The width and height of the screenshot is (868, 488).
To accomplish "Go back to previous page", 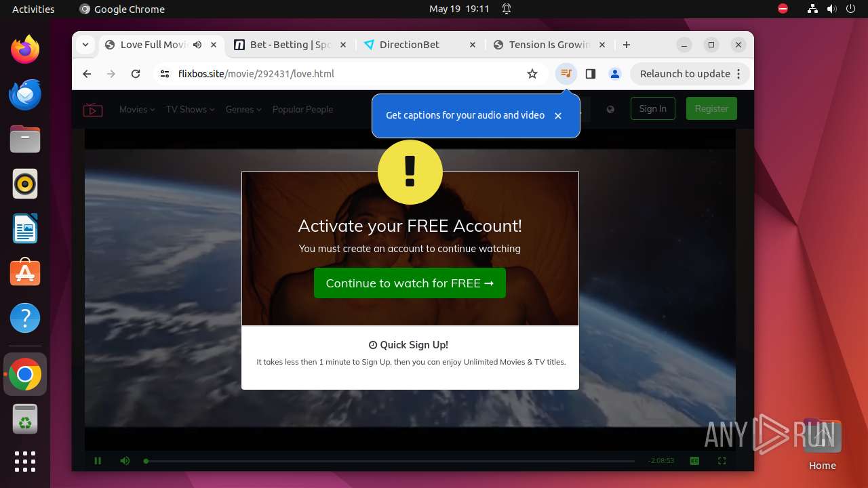I will click(87, 74).
